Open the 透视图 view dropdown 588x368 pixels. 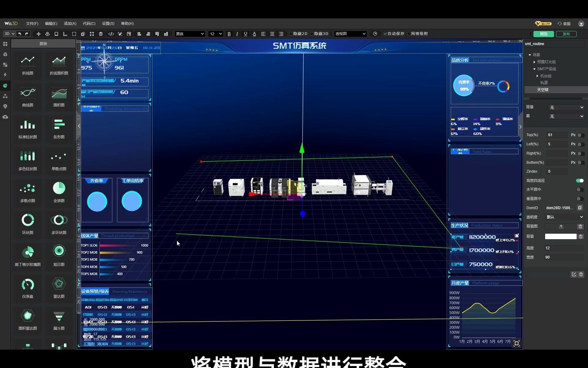[x=350, y=34]
